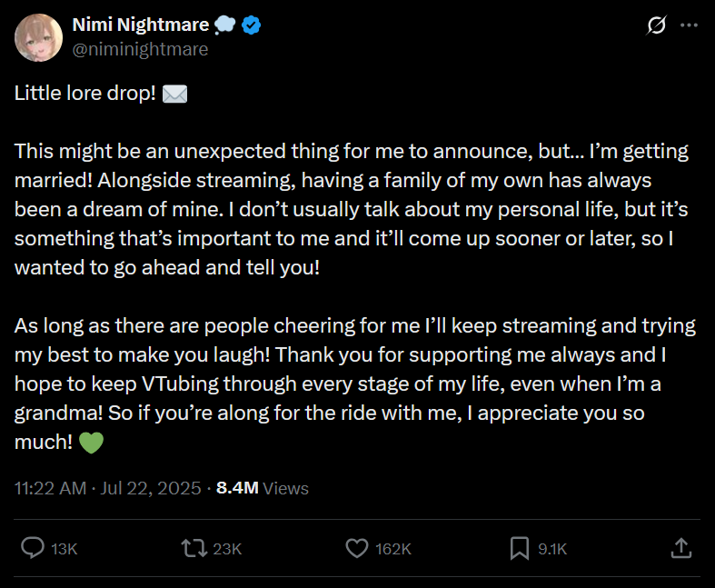Click the 11:22 AM Jul 22, 2025 timestamp
The height and width of the screenshot is (588, 715).
click(107, 488)
